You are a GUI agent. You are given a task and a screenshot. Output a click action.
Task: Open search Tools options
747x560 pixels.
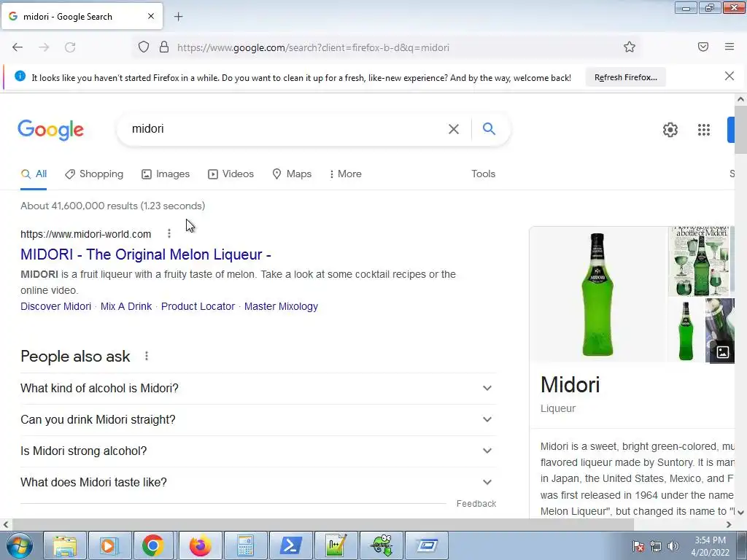(483, 174)
